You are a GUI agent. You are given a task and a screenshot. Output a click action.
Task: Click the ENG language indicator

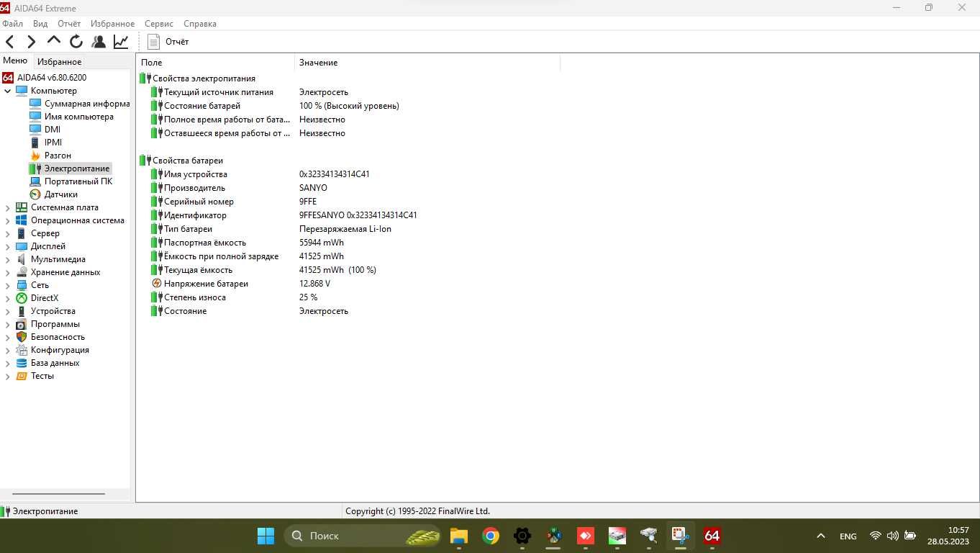848,536
